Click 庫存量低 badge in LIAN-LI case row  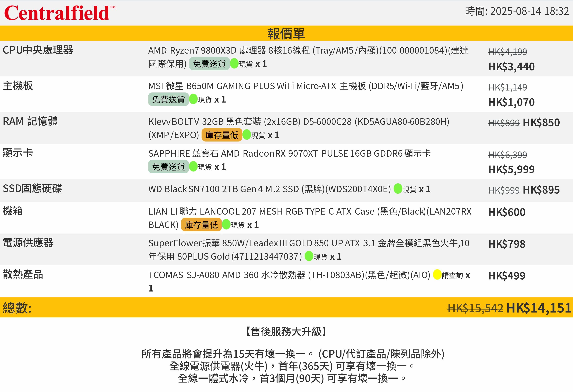(201, 225)
